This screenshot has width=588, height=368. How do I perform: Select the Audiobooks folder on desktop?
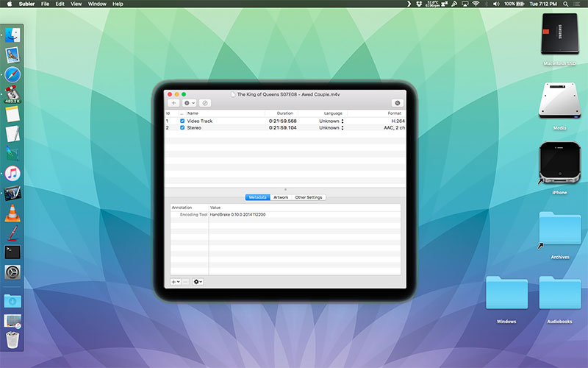tap(560, 293)
